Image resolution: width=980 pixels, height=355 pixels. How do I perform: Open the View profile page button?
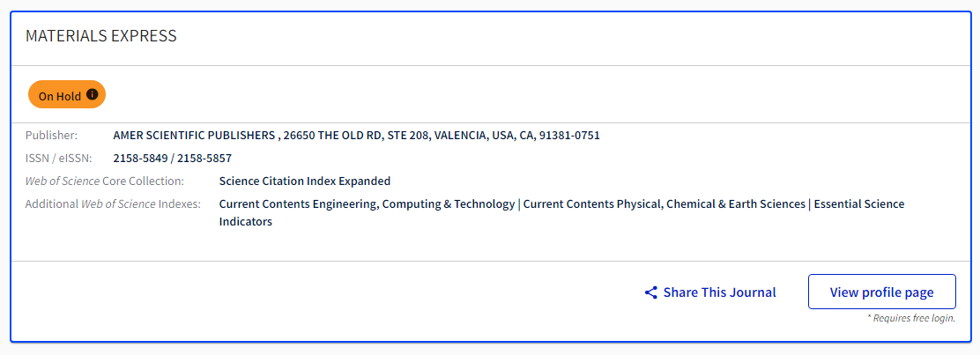882,292
